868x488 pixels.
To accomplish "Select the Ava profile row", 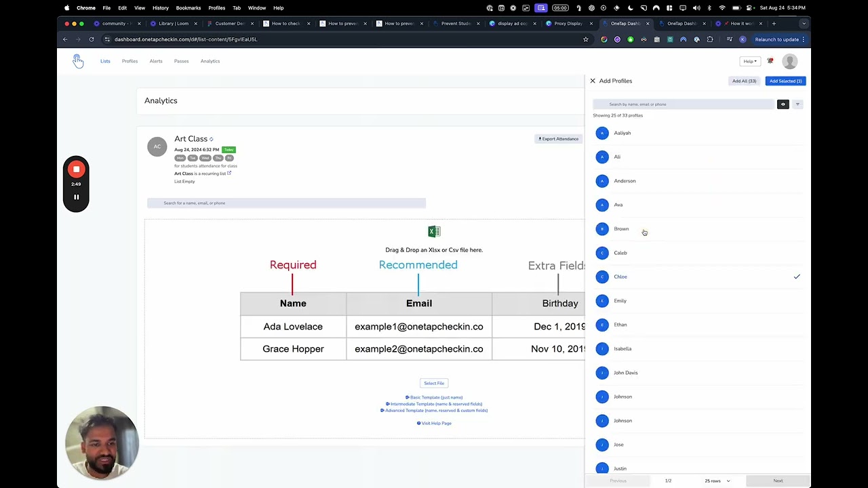I will tap(698, 205).
